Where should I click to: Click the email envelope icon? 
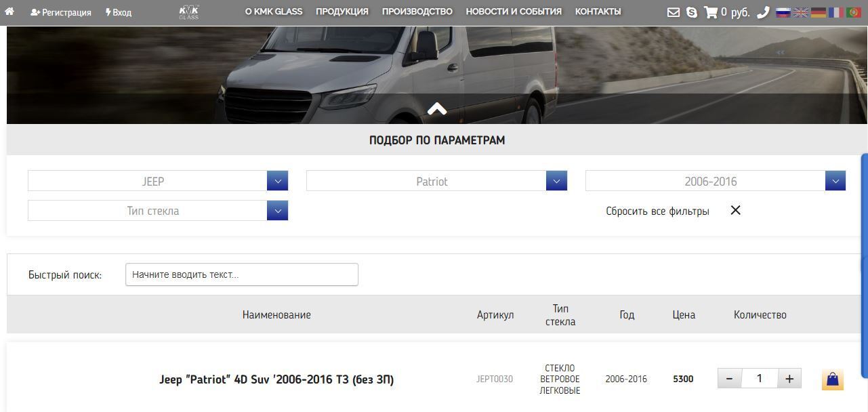pos(674,12)
